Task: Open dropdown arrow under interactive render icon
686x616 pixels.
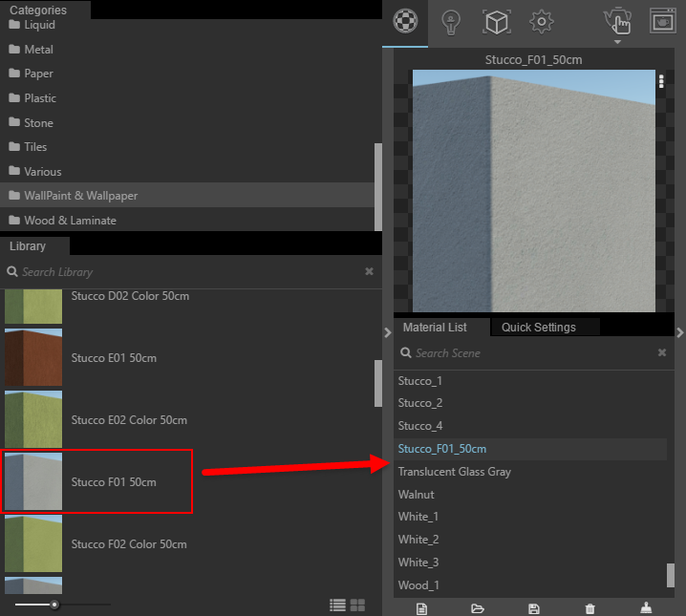Action: click(x=617, y=42)
